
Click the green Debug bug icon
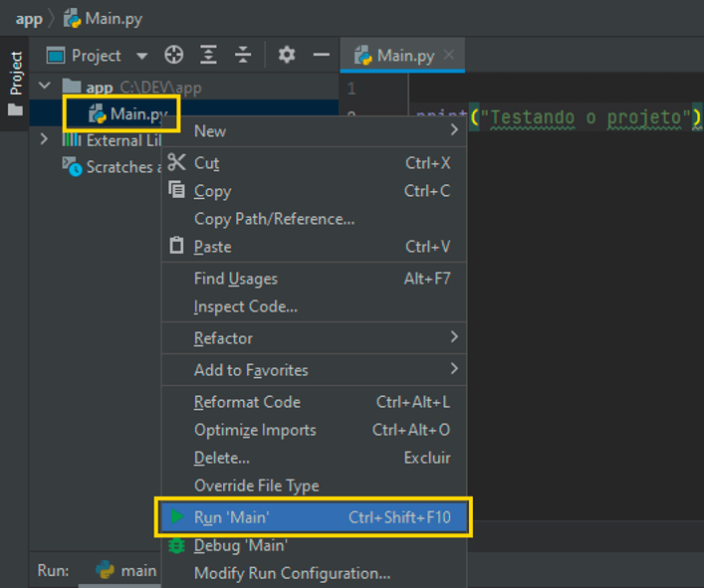pos(176,545)
